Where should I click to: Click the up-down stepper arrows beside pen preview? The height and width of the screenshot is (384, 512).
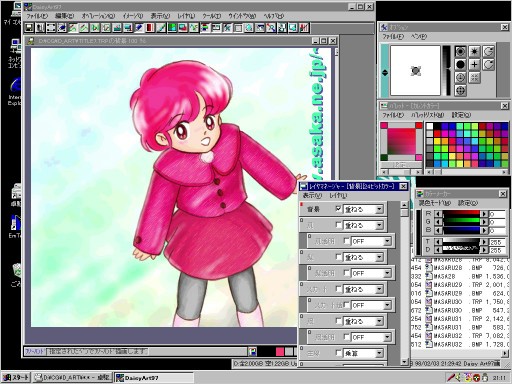point(385,73)
